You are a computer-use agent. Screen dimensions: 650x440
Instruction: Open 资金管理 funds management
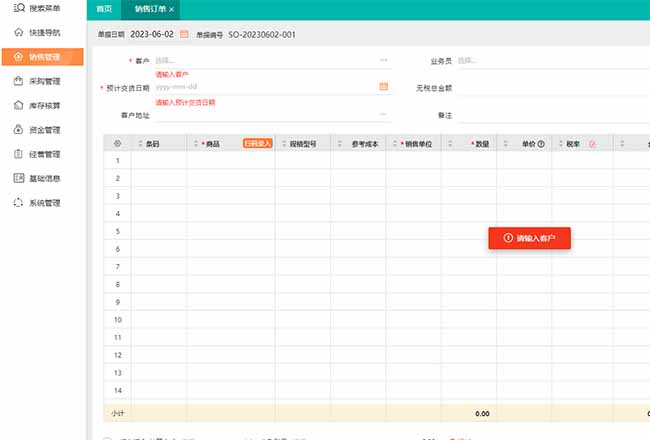coord(44,130)
